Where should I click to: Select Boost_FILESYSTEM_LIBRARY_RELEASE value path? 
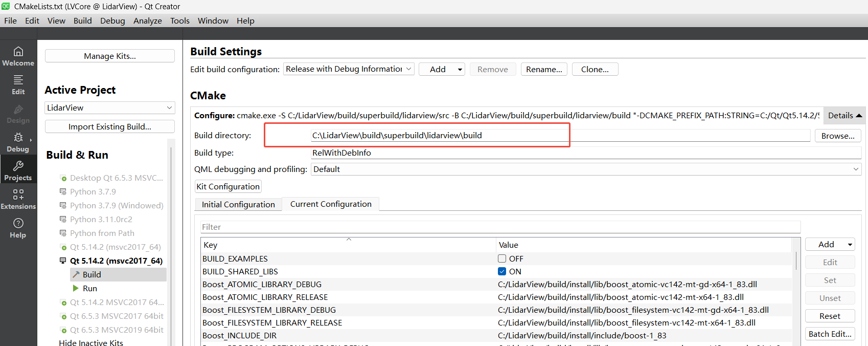627,322
